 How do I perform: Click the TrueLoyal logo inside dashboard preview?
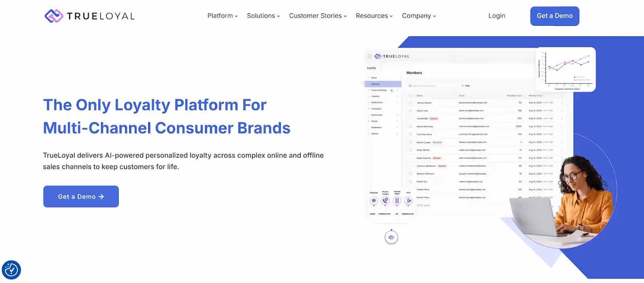pyautogui.click(x=392, y=56)
